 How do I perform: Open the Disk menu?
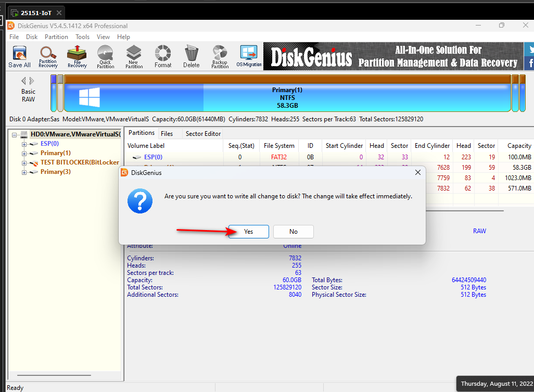(32, 37)
